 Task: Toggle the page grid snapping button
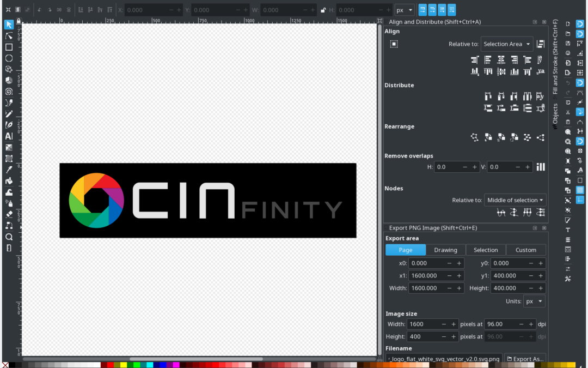pos(580,190)
